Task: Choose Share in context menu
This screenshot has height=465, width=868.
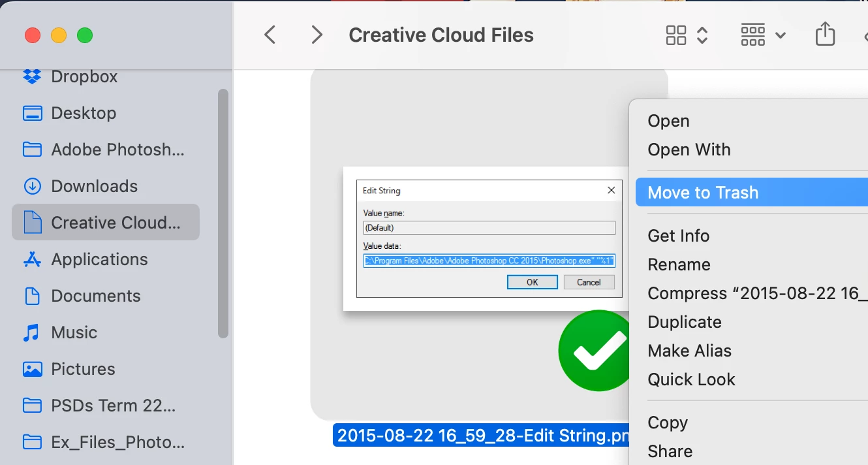Action: 670,451
